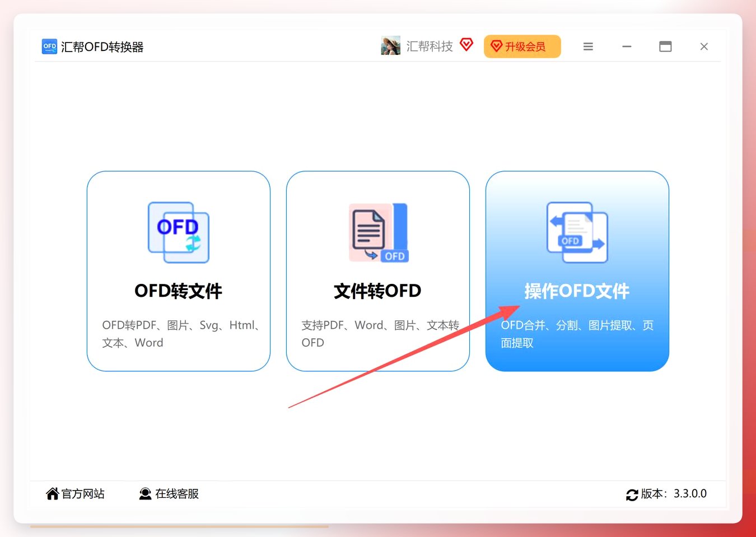Click the 升级会员 upgrade button

click(x=522, y=46)
